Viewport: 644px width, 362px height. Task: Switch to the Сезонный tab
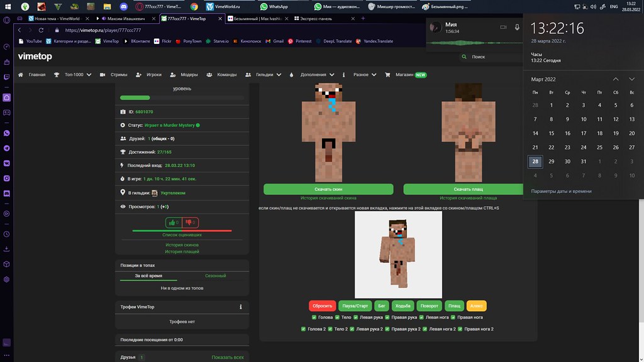[216, 276]
